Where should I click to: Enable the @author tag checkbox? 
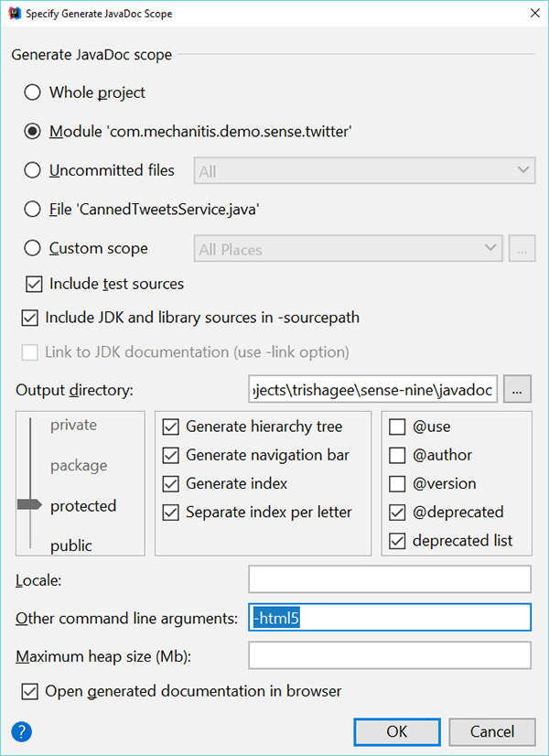click(x=398, y=455)
